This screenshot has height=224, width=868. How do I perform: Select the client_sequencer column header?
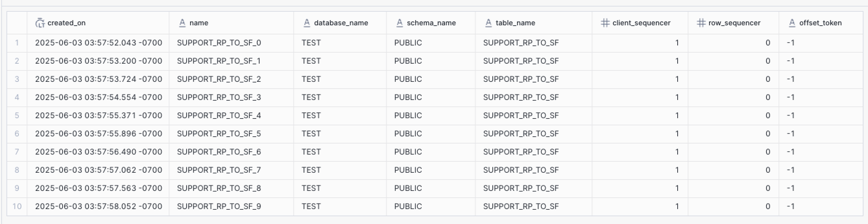tap(640, 23)
